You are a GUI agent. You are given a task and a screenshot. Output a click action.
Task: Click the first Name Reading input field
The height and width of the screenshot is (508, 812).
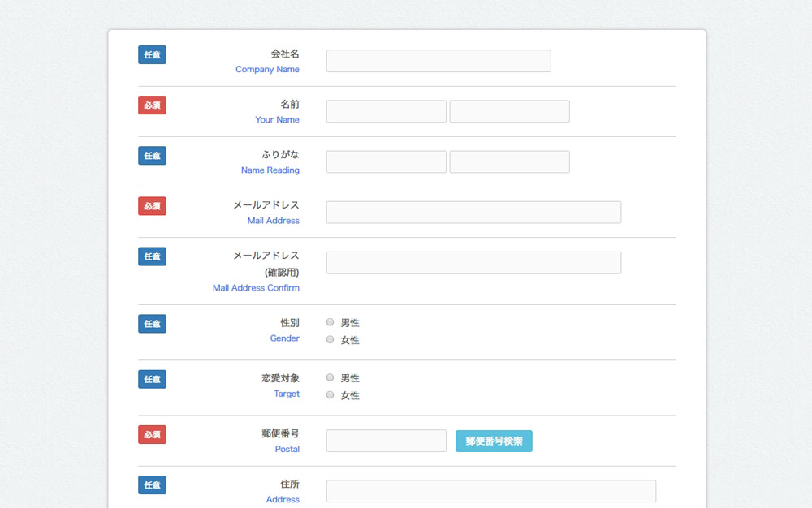point(387,162)
